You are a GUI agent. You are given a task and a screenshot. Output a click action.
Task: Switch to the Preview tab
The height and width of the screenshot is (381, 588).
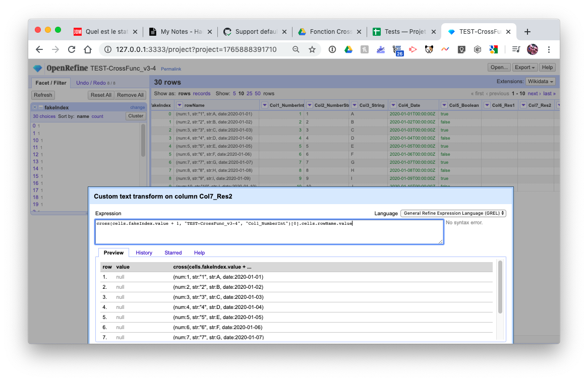click(113, 253)
